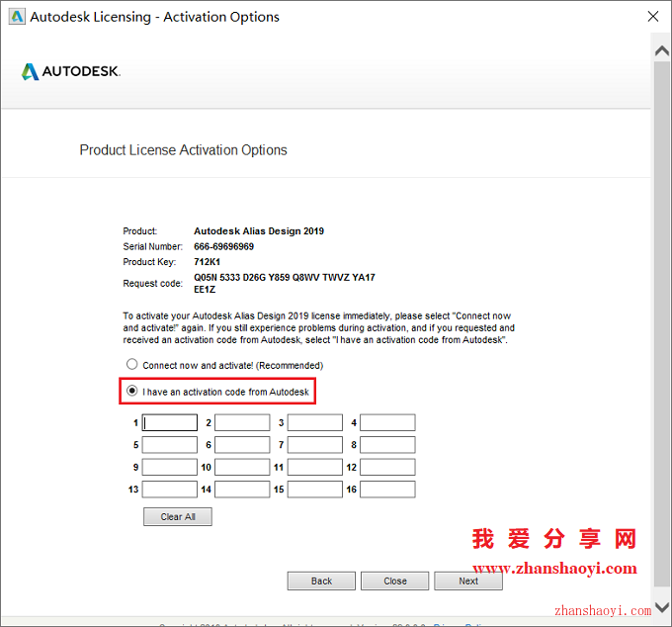Click activation code field 8
The image size is (672, 627).
click(387, 445)
